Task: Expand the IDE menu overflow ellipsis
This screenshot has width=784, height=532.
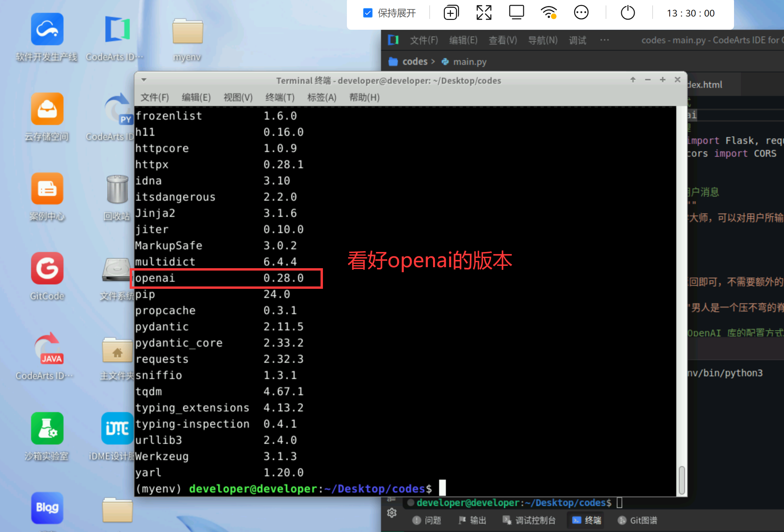Action: [604, 40]
